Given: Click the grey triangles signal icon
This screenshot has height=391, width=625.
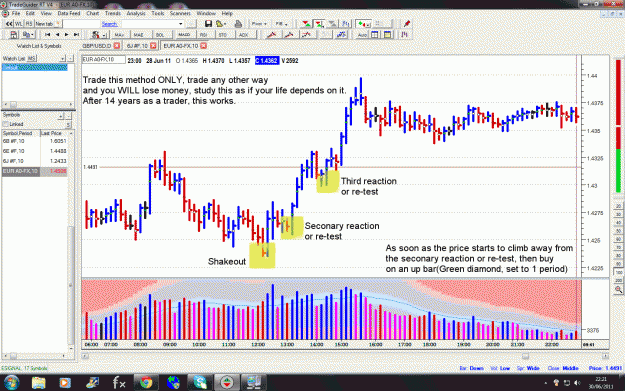Looking at the screenshot, I should point(332,24).
